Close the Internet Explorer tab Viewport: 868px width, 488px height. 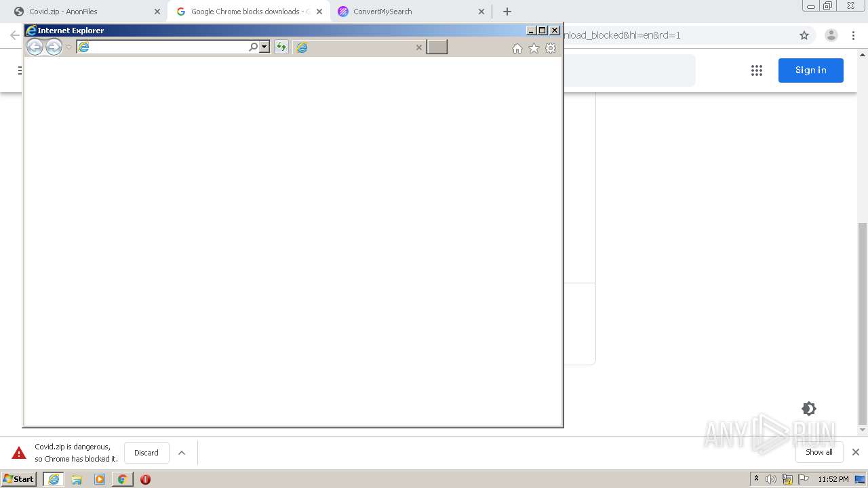tap(418, 47)
